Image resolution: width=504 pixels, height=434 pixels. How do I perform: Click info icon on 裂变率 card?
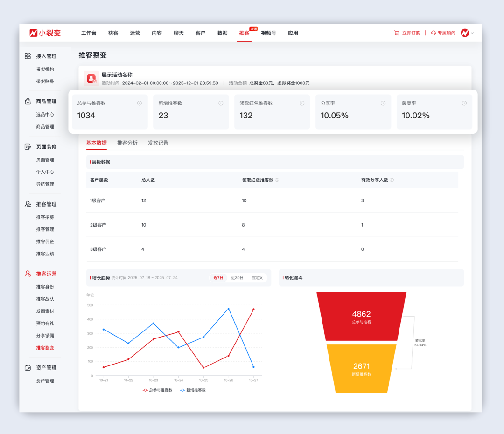[x=464, y=103]
